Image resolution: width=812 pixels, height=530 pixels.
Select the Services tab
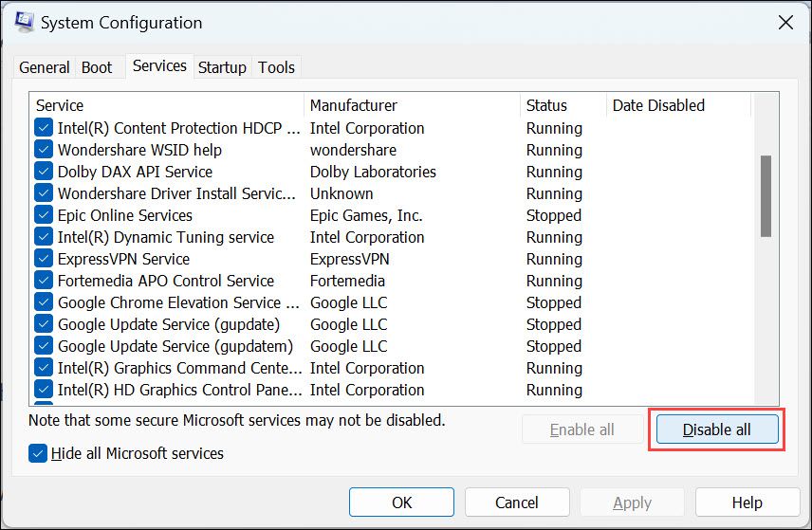(x=159, y=65)
